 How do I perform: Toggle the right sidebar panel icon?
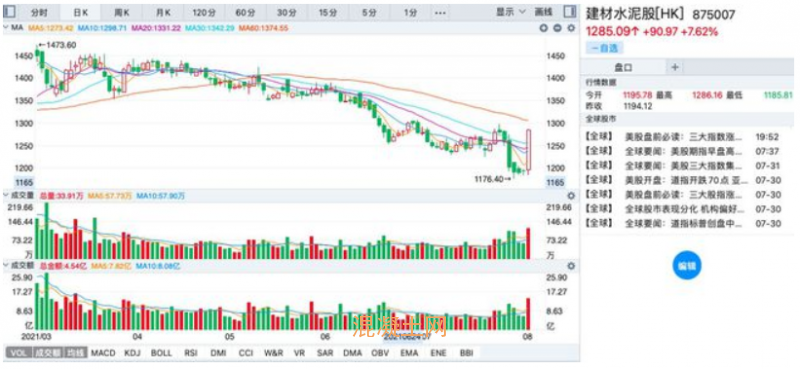tap(569, 11)
